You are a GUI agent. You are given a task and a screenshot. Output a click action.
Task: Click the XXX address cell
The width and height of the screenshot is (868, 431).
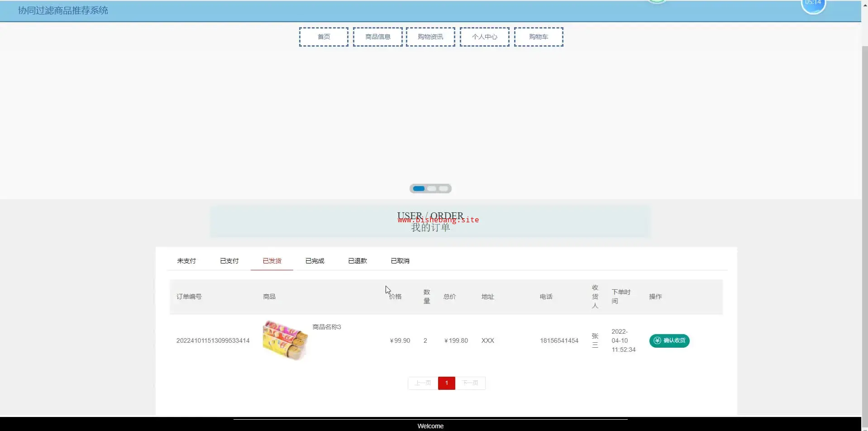[488, 340]
